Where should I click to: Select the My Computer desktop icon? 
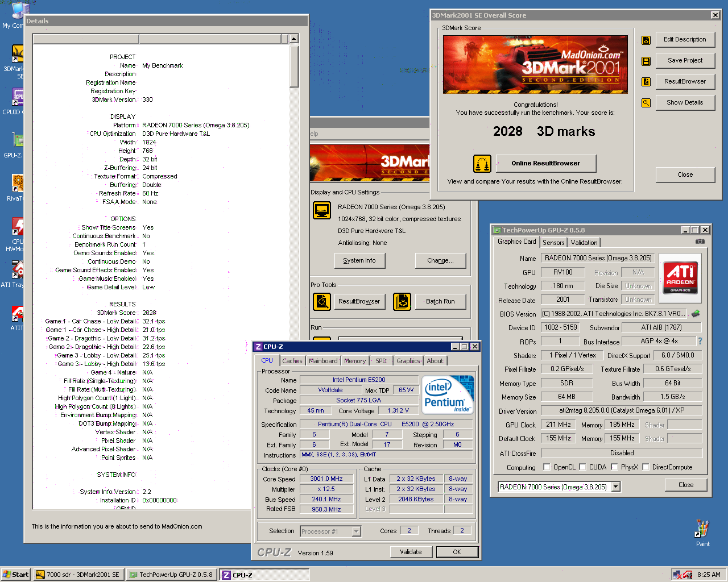[x=13, y=16]
